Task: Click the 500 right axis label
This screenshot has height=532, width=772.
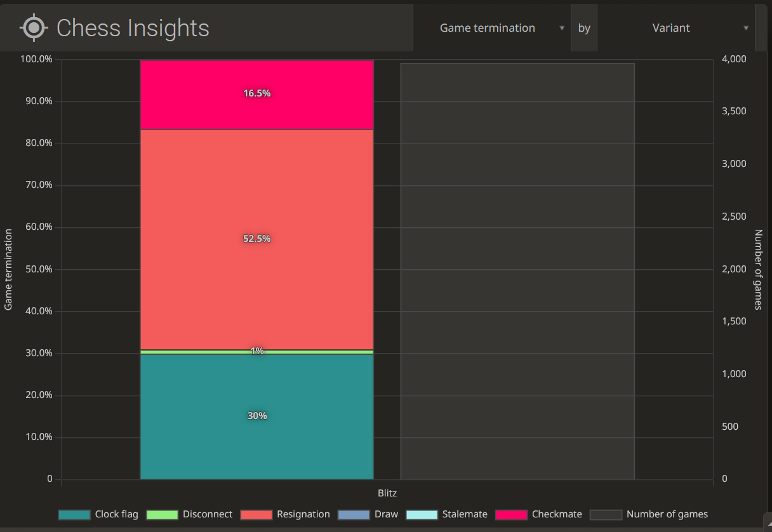Action: 730,427
